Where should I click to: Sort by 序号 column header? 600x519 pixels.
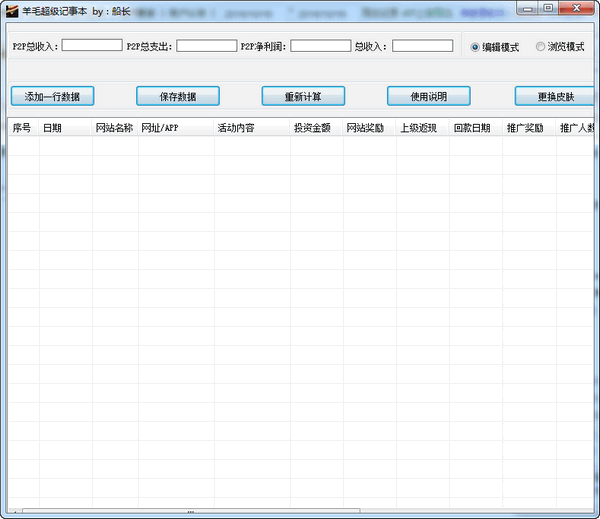[x=23, y=128]
